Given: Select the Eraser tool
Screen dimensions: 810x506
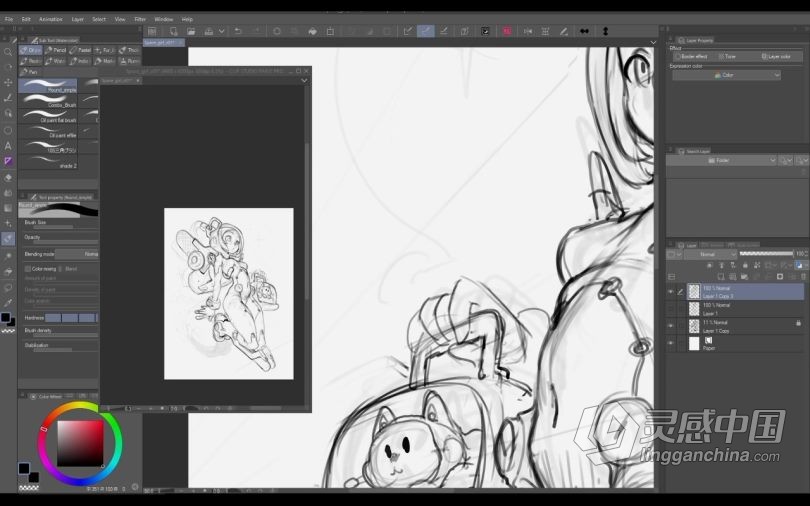Looking at the screenshot, I should pyautogui.click(x=8, y=177).
